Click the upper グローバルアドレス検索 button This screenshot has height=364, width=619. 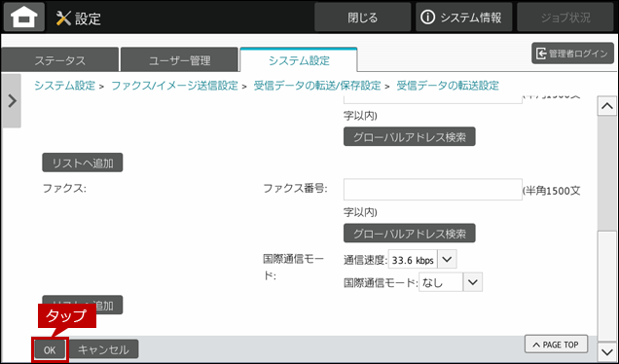point(410,136)
